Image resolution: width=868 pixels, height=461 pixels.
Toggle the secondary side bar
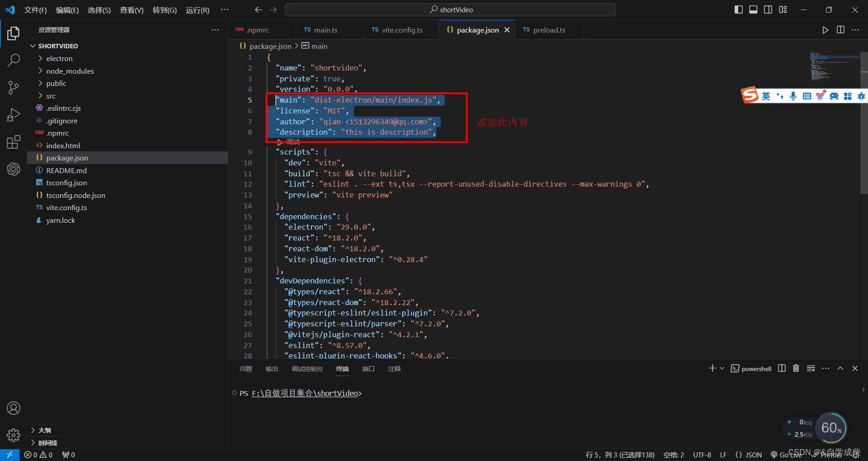[768, 9]
